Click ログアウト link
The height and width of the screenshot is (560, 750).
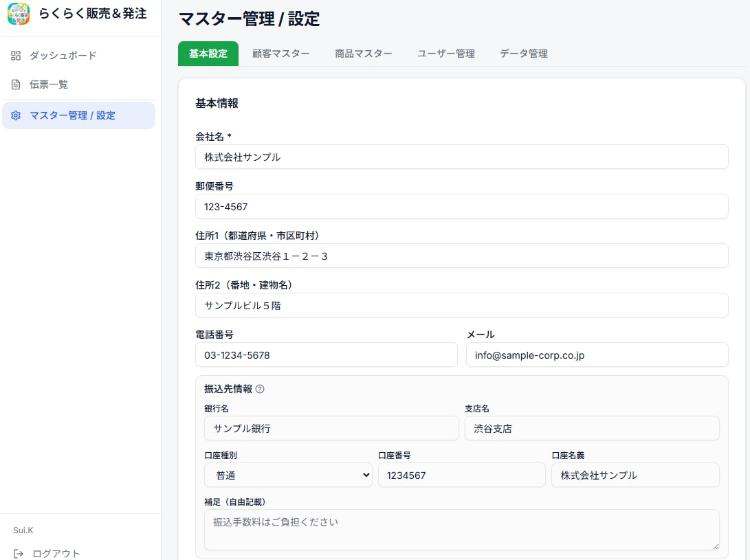56,554
